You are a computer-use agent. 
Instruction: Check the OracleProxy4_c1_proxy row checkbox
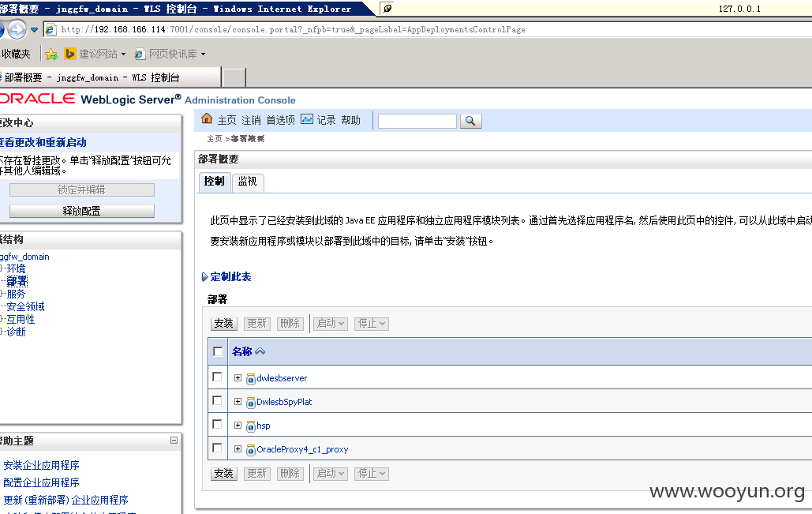(x=217, y=448)
